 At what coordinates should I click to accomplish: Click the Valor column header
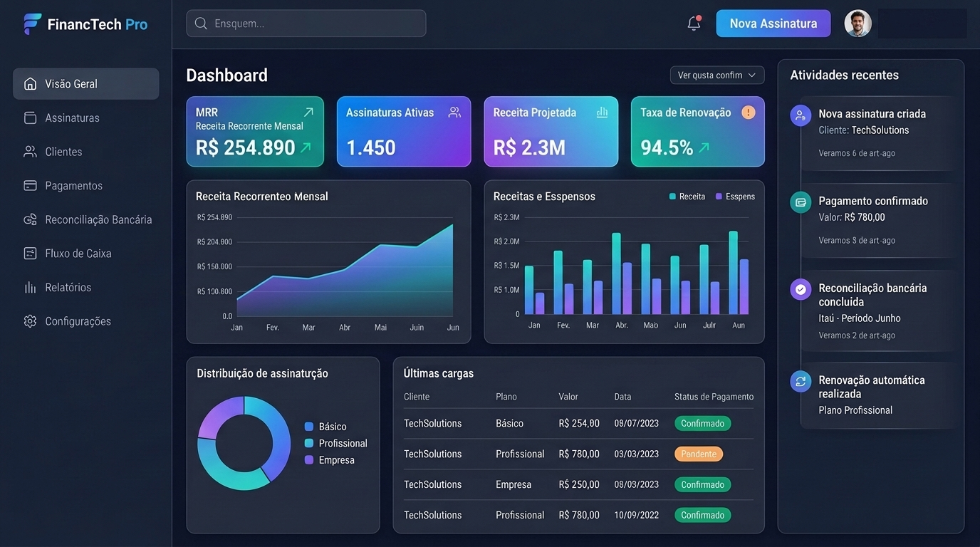[x=568, y=397]
